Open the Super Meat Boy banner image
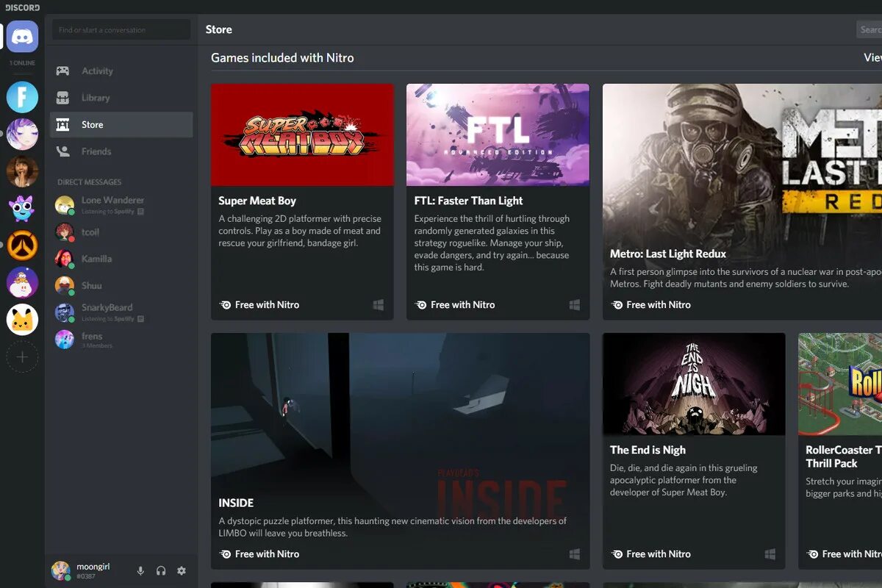The height and width of the screenshot is (588, 882). (x=302, y=135)
